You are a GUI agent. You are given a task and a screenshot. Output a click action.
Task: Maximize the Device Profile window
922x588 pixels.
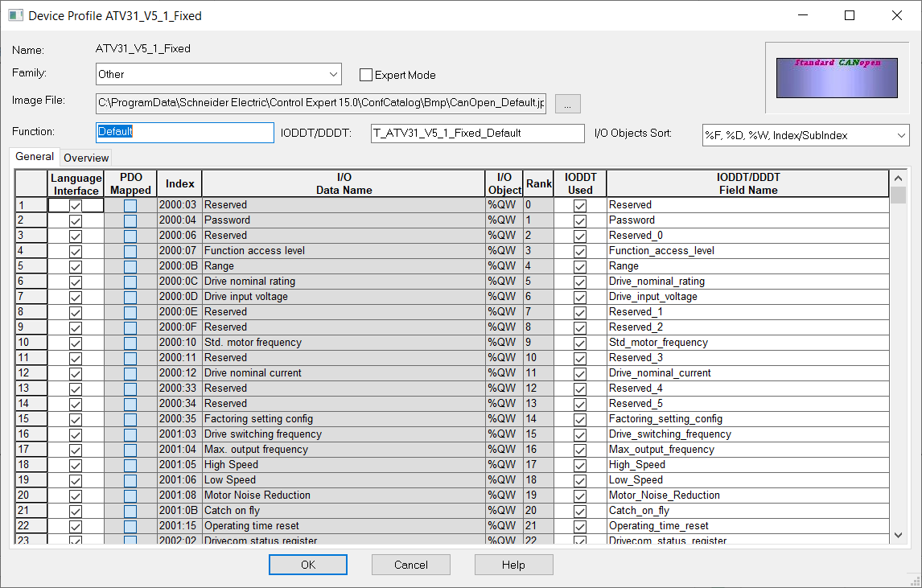tap(849, 15)
